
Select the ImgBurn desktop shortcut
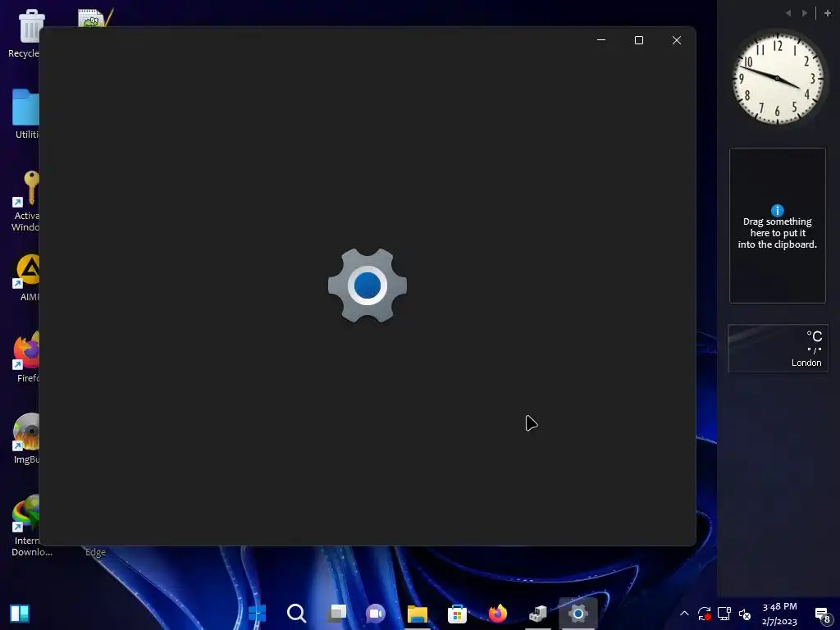(27, 438)
